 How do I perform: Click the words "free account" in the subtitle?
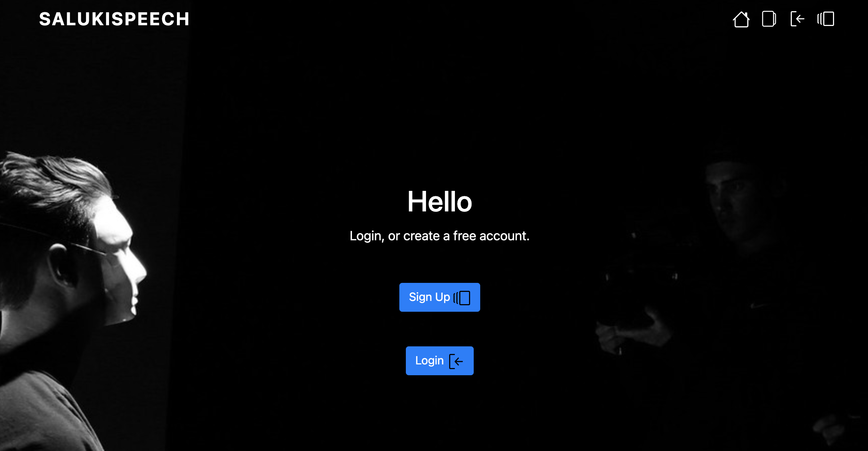coord(491,236)
